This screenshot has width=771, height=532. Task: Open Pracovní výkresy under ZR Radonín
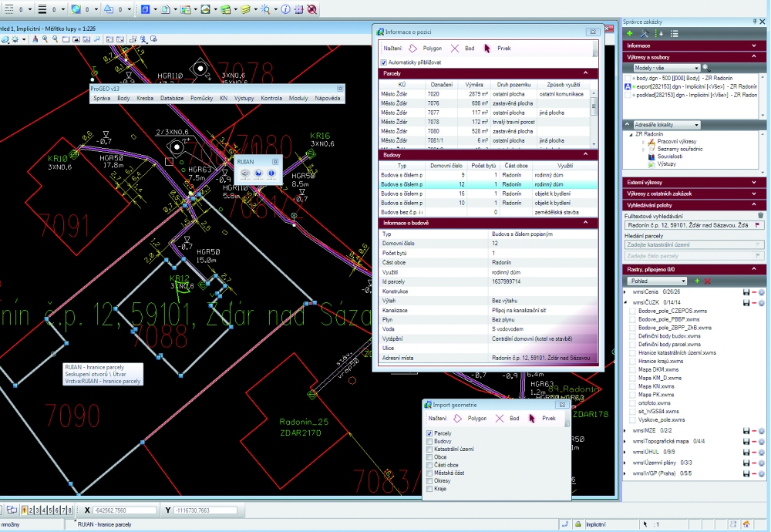[x=677, y=142]
